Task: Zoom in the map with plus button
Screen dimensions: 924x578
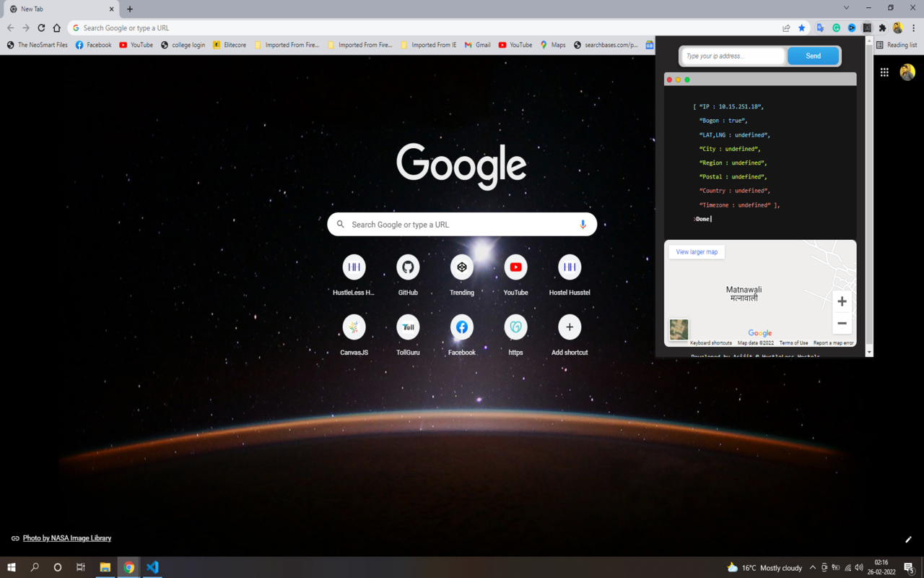Action: (x=842, y=301)
